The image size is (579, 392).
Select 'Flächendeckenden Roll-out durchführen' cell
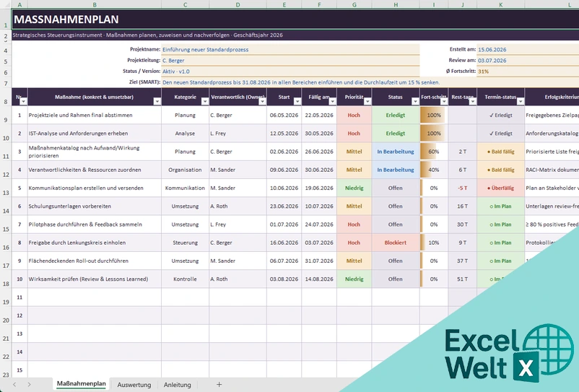pyautogui.click(x=95, y=261)
